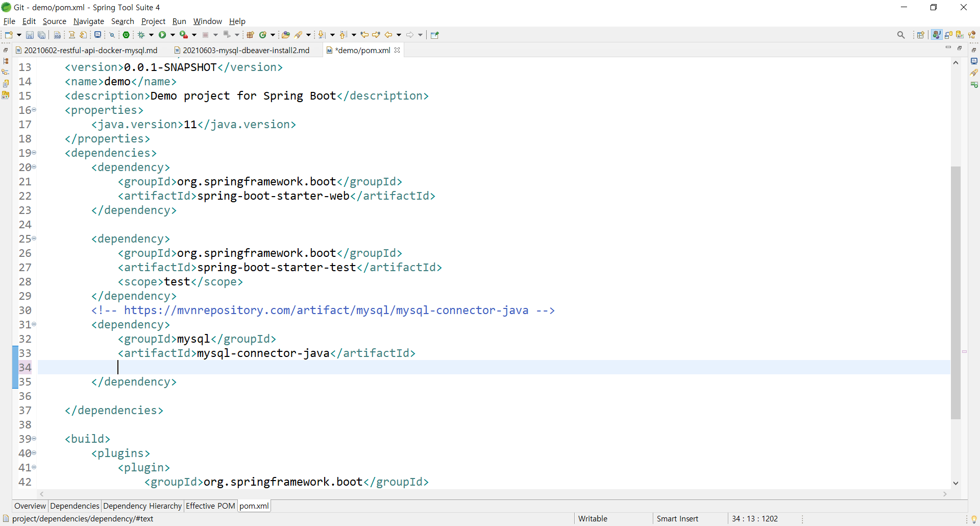
Task: Click the Debug bug icon
Action: click(141, 35)
